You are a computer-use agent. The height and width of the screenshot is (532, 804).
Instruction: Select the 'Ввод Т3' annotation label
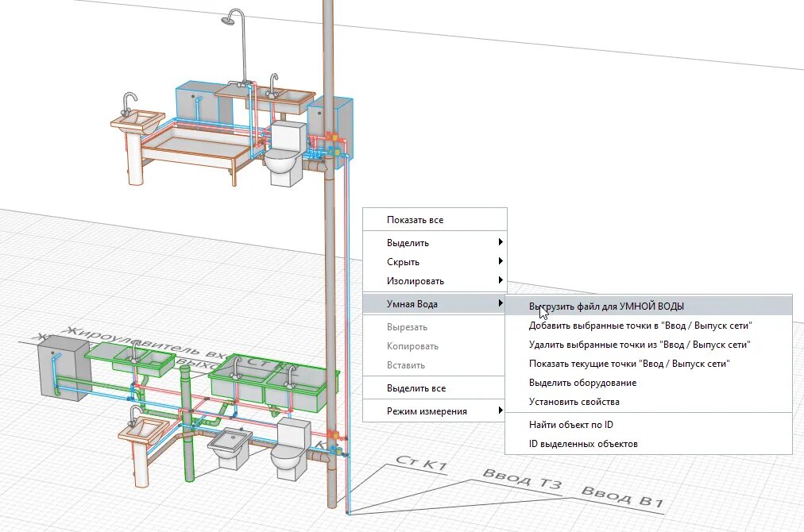pyautogui.click(x=523, y=479)
